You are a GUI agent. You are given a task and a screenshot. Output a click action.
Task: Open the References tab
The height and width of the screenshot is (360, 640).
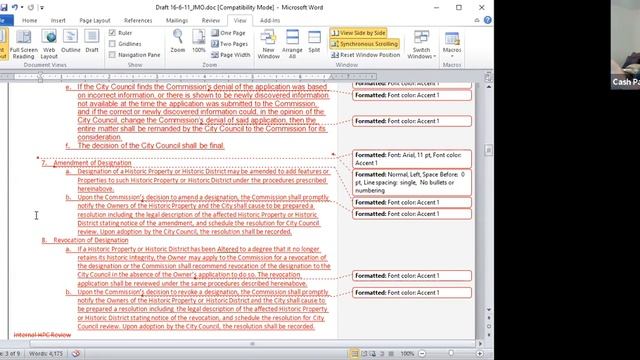[138, 20]
